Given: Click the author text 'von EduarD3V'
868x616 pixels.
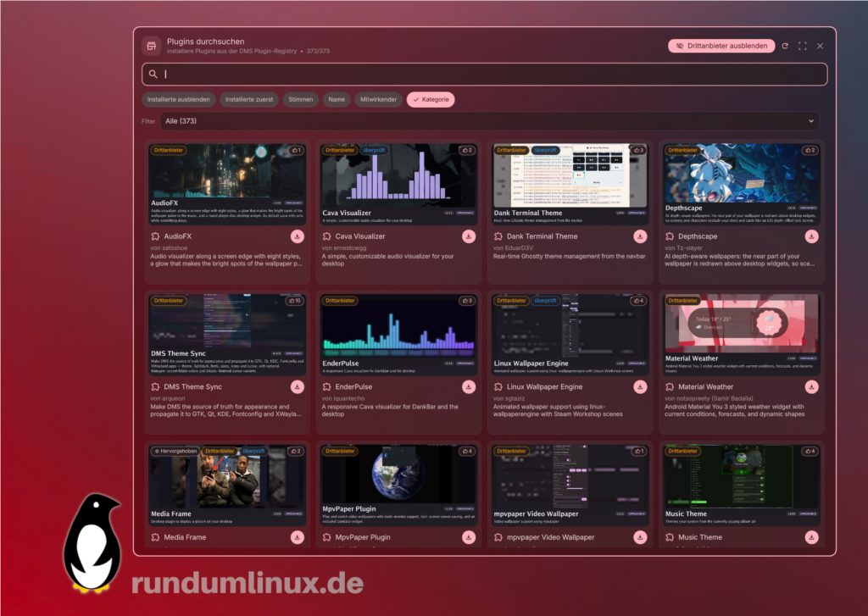Looking at the screenshot, I should coord(513,248).
